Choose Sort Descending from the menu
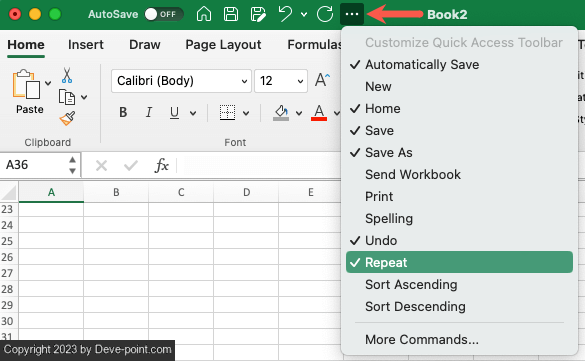 click(459, 307)
